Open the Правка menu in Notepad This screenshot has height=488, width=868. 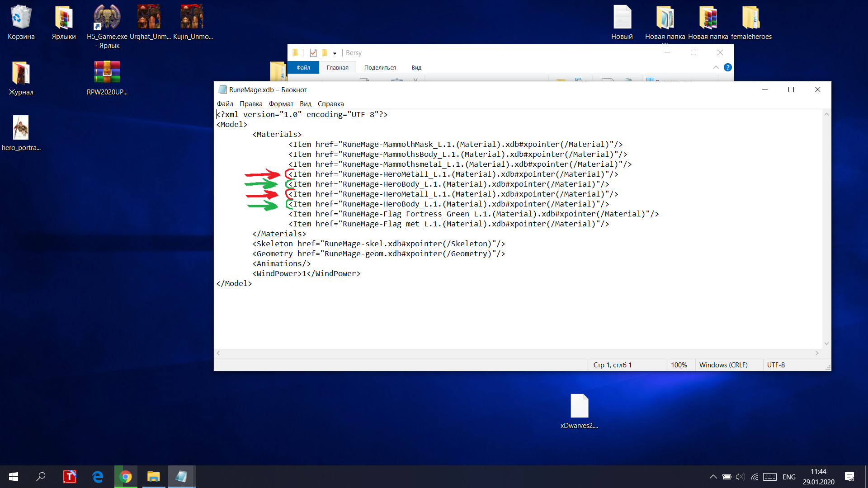coord(251,104)
